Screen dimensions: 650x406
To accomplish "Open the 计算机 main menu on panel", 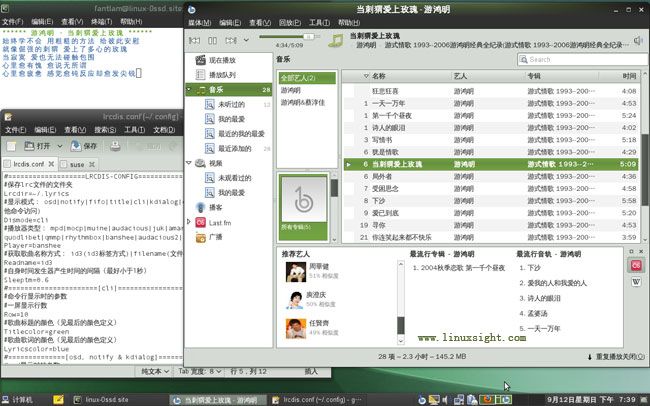I will [x=17, y=400].
